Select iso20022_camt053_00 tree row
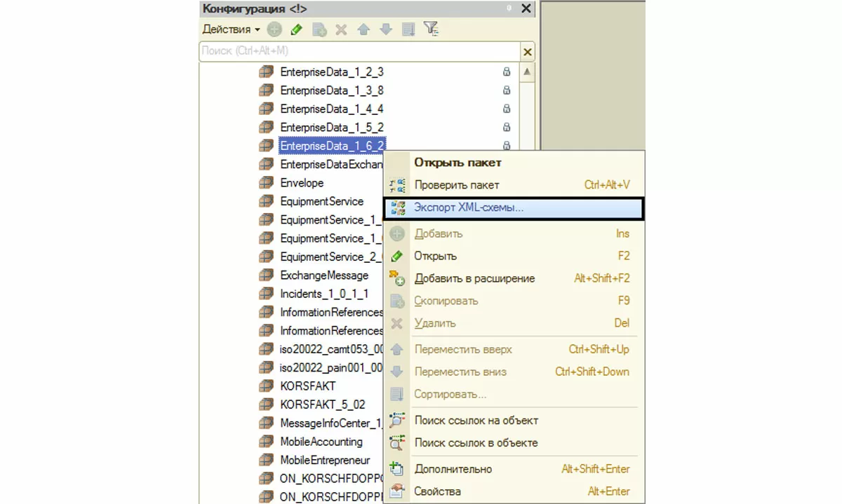 (x=331, y=349)
